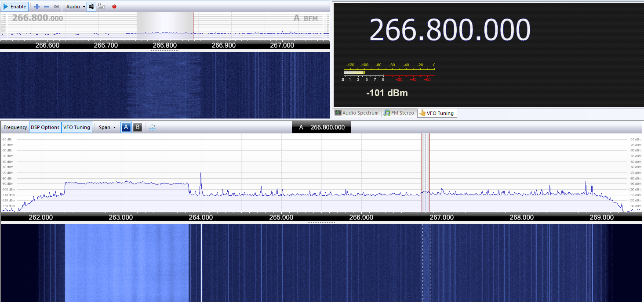Image resolution: width=644 pixels, height=302 pixels.
Task: Click the A 266.800.000 black label
Action: [x=321, y=127]
